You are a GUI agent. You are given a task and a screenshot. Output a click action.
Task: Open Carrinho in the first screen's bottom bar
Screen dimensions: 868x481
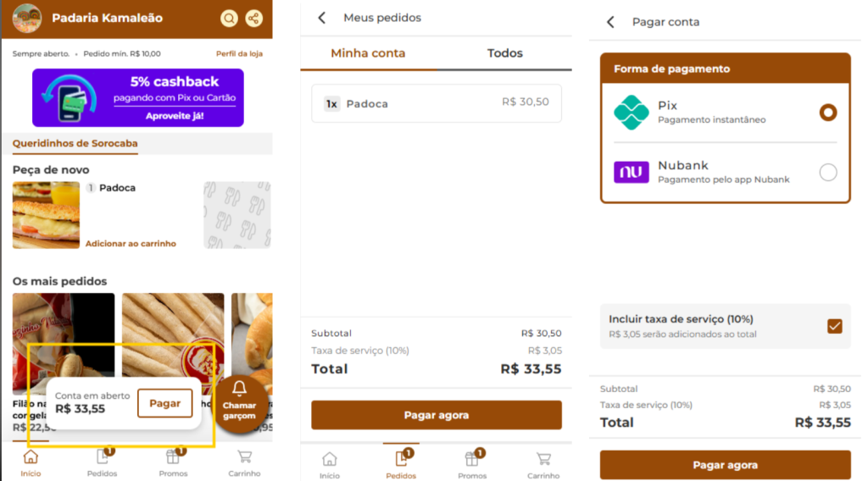[x=244, y=462]
